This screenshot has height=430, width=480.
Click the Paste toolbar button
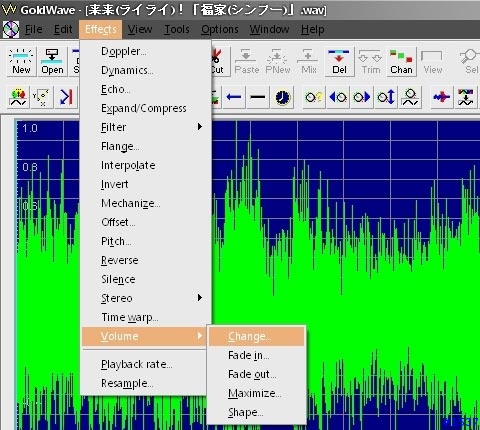tap(247, 62)
